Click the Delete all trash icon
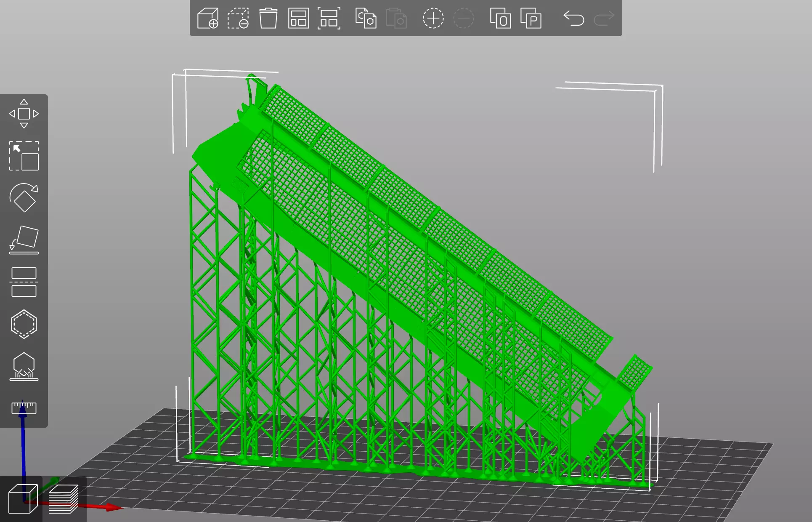This screenshot has width=812, height=522. click(x=268, y=19)
